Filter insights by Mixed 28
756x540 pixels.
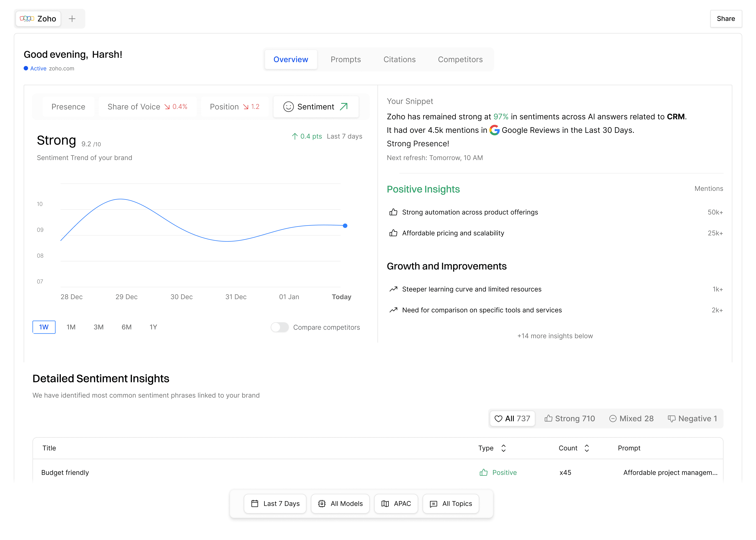click(631, 419)
